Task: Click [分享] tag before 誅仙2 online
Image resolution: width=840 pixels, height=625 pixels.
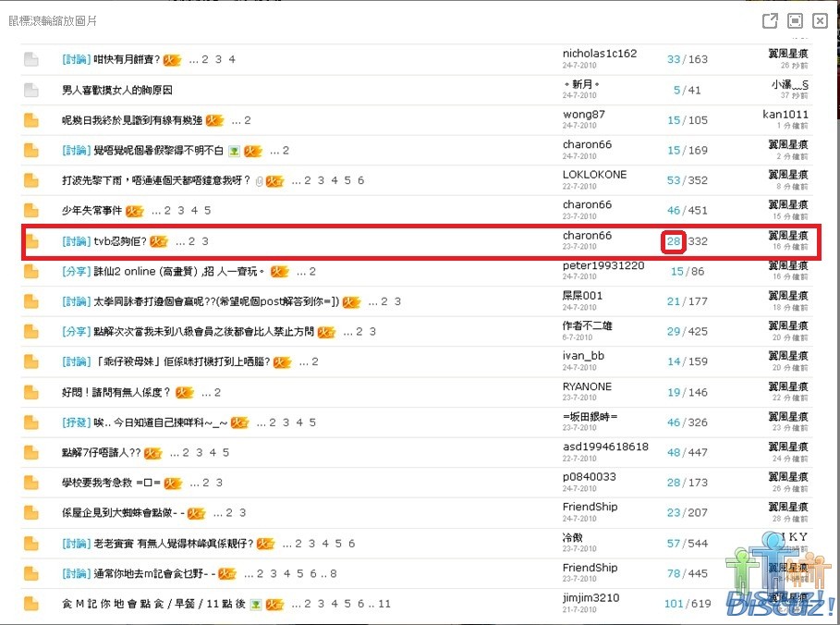Action: point(76,272)
